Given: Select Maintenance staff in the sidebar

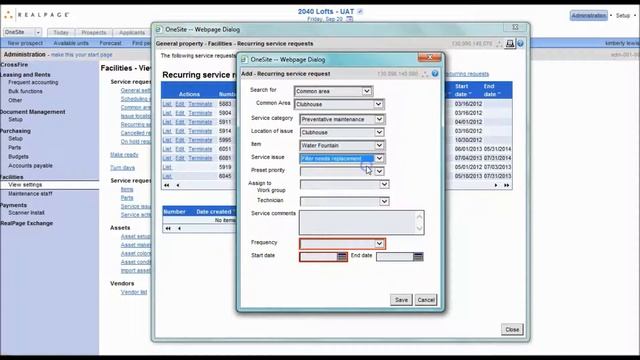Looking at the screenshot, I should click(x=30, y=193).
